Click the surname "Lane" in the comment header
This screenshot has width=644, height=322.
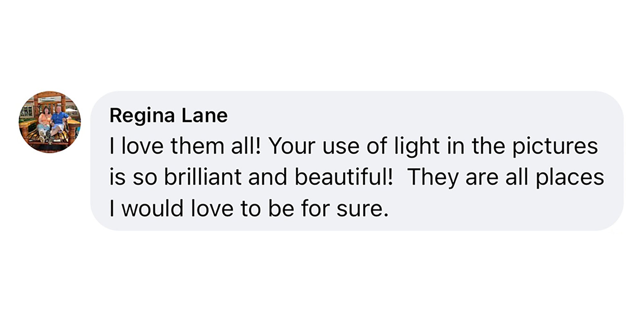tap(204, 115)
